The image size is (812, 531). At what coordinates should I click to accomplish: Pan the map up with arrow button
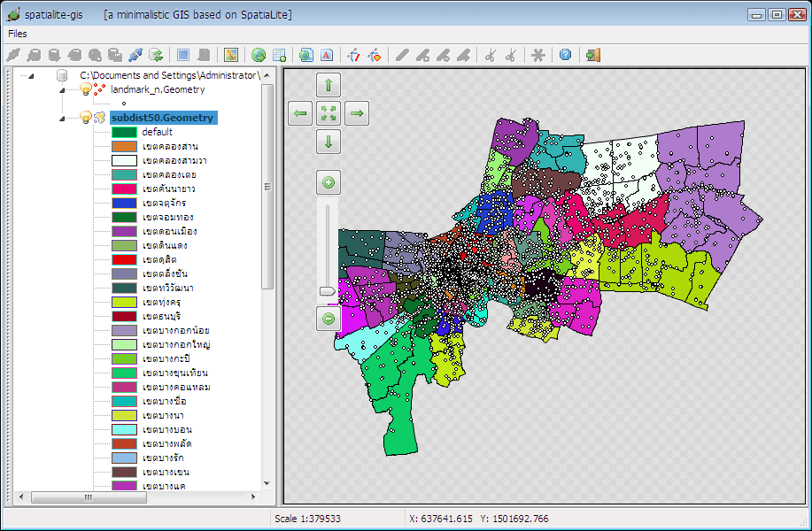[329, 85]
